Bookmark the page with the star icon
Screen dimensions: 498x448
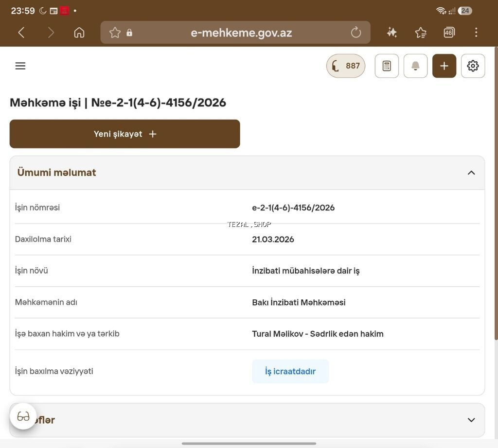click(x=115, y=33)
